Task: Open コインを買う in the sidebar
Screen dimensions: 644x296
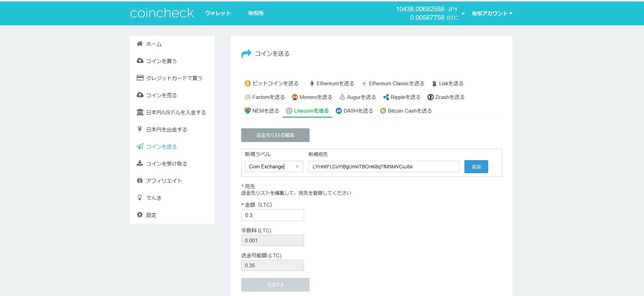Action: pos(162,61)
